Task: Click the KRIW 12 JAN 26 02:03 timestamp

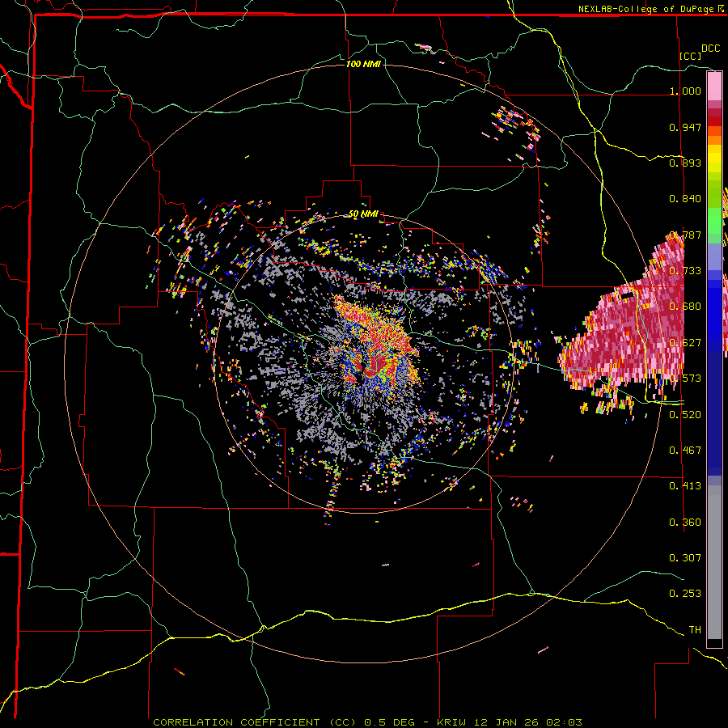Action: click(510, 722)
